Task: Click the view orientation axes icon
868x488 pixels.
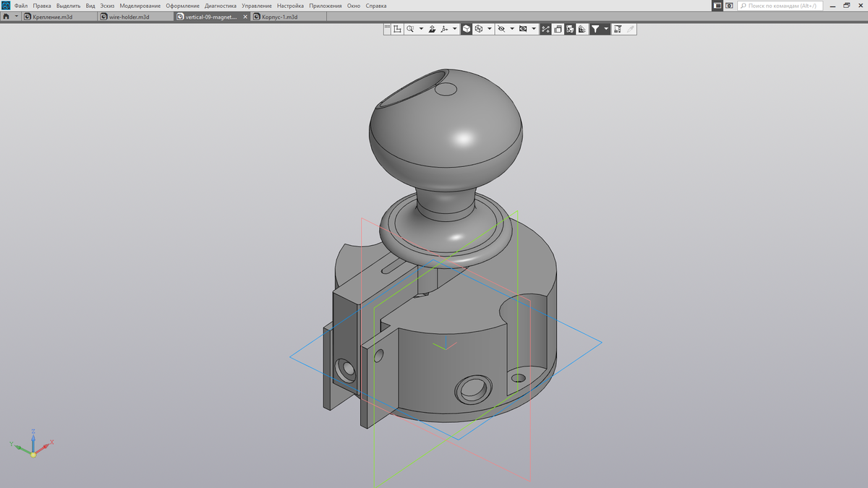Action: coord(444,29)
